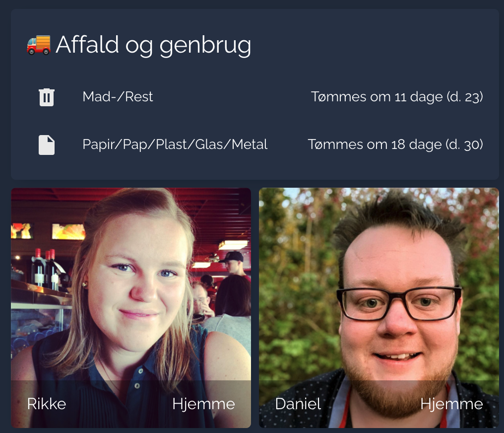Click the Daniel name label
The width and height of the screenshot is (504, 433).
(298, 404)
